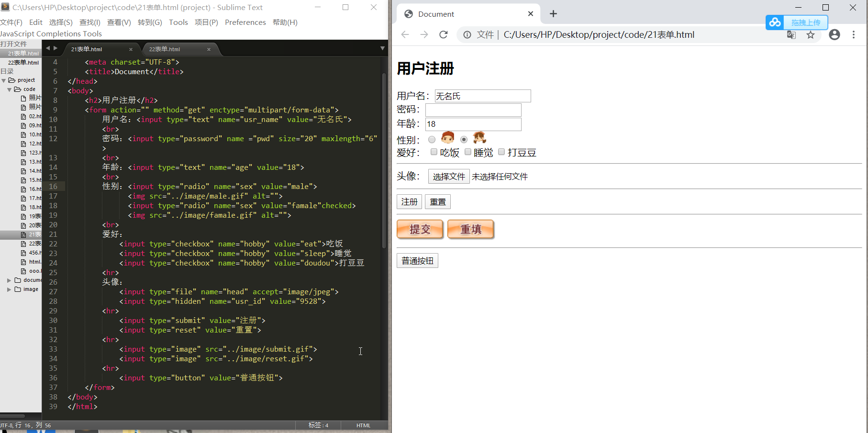Click the orange 提交 image submit button

coord(420,229)
